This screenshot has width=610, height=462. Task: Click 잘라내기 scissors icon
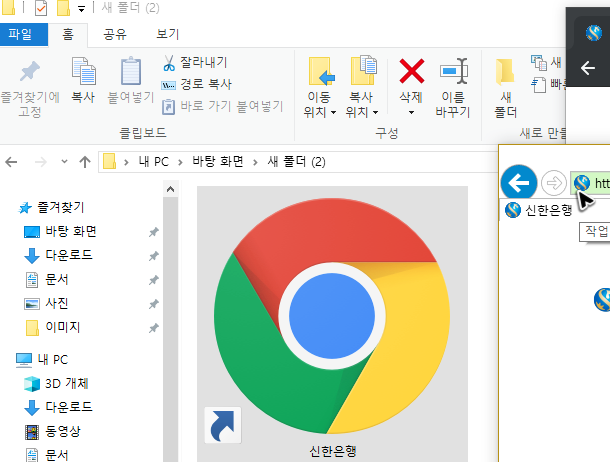pos(169,63)
